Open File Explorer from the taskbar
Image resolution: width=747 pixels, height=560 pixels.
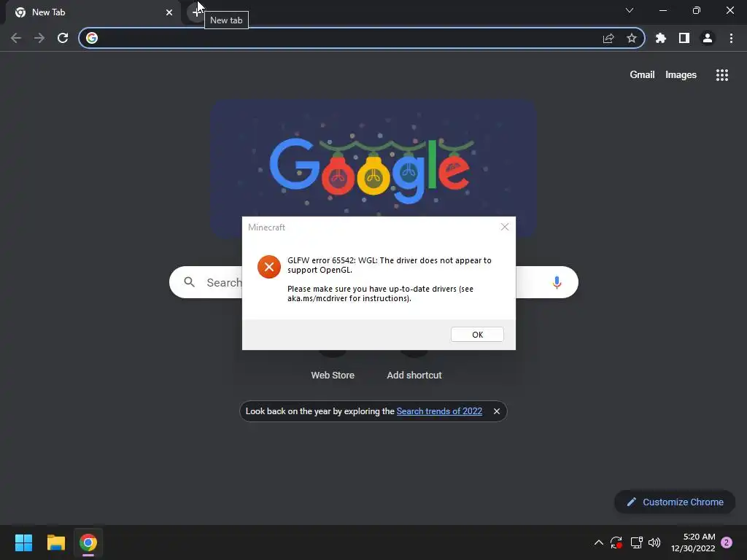tap(55, 542)
